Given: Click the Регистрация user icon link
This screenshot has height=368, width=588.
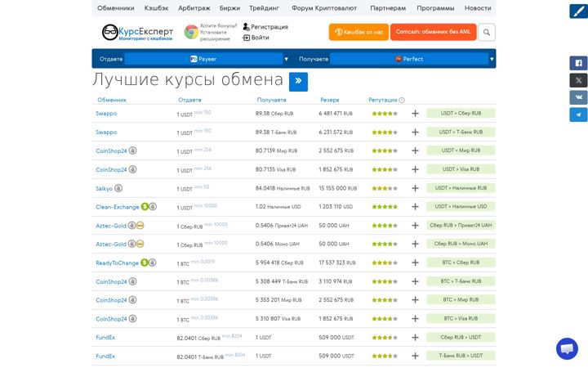Looking at the screenshot, I should click(265, 27).
